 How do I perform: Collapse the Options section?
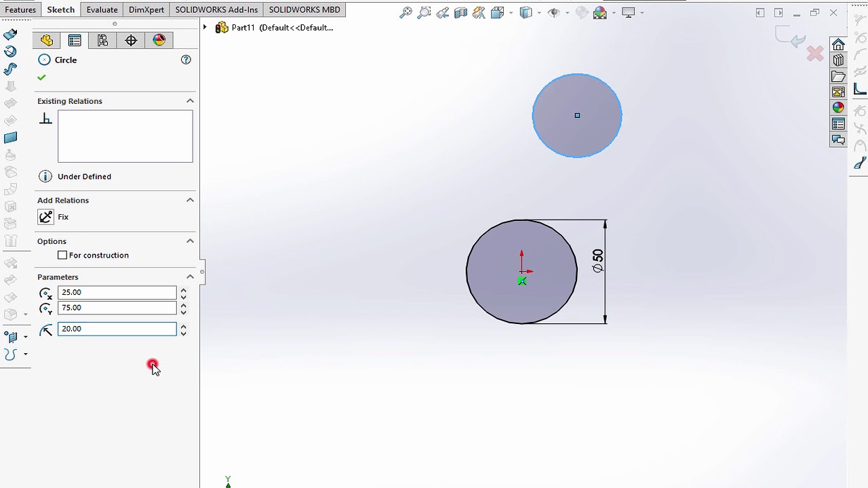(190, 241)
